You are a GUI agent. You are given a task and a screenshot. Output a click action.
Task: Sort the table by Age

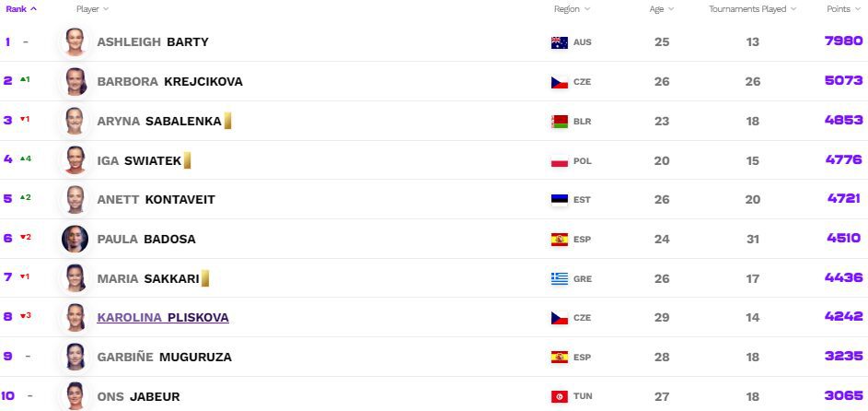(662, 9)
